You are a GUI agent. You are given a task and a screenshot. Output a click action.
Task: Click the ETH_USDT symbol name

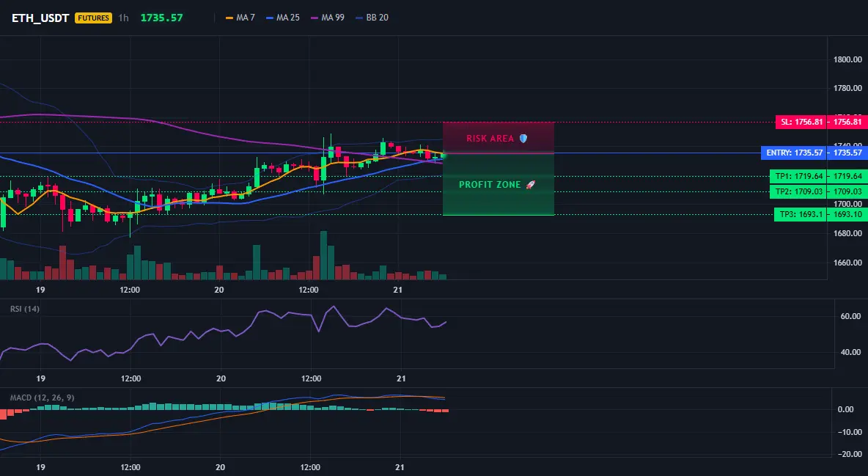tap(40, 18)
